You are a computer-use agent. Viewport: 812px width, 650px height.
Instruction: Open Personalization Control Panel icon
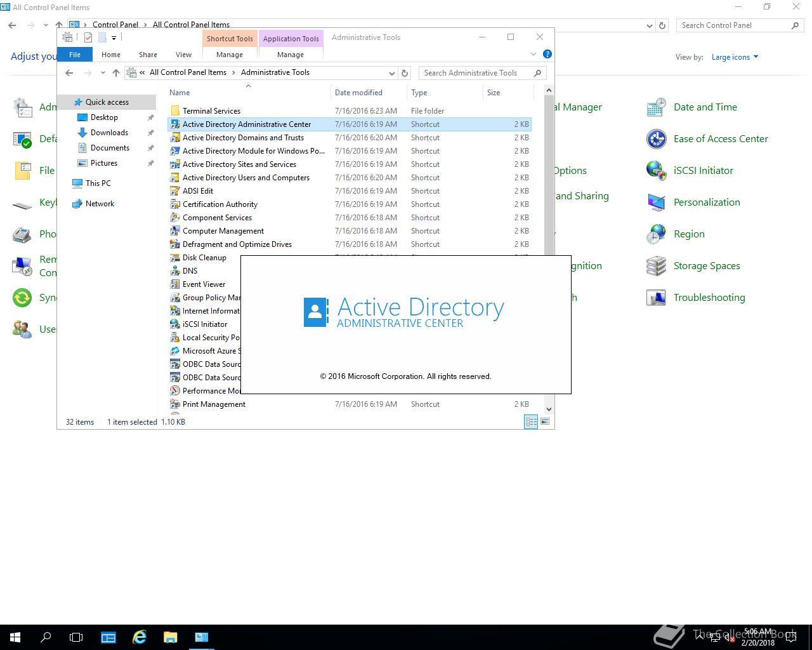[x=657, y=202]
